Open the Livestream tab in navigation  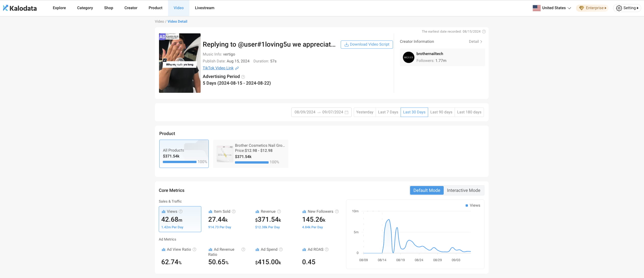tap(204, 8)
